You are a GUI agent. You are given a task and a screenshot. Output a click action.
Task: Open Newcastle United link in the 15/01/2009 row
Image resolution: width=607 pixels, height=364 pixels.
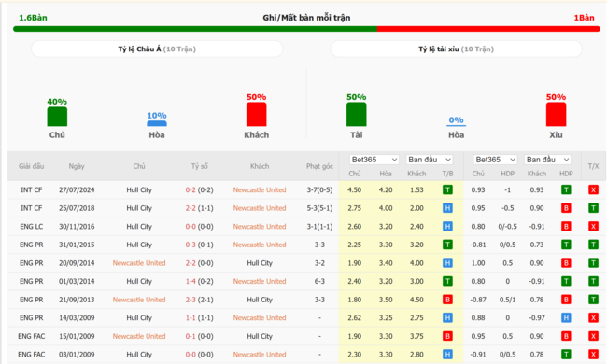[x=139, y=336]
